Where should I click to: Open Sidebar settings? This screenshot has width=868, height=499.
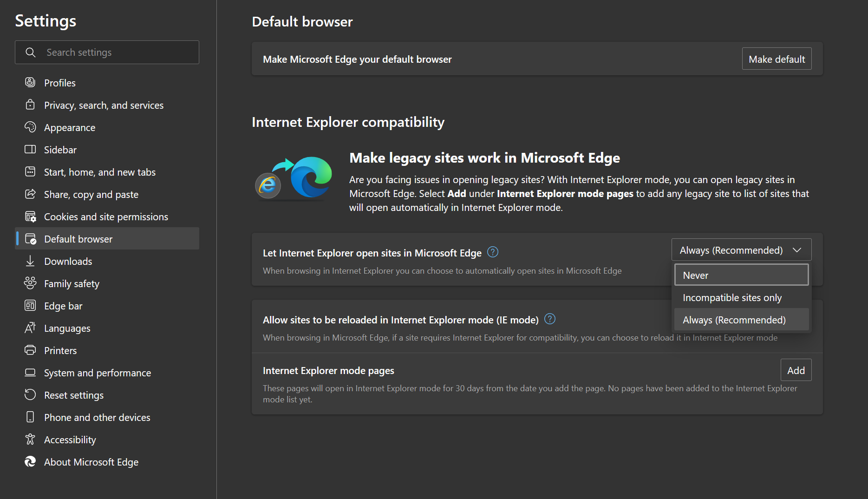coord(107,150)
